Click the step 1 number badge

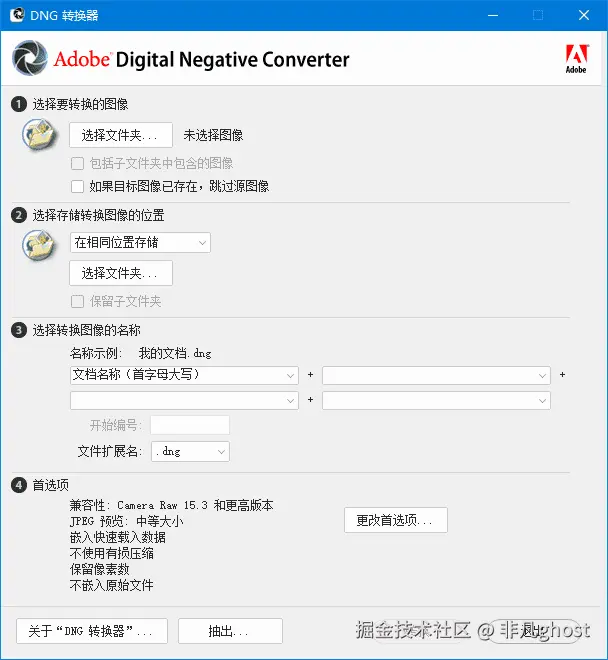point(19,104)
